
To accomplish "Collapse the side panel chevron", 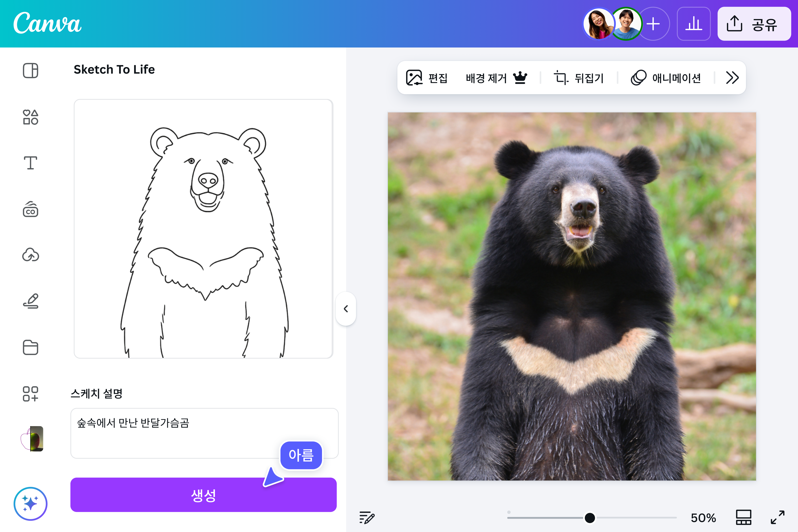I will pyautogui.click(x=346, y=308).
